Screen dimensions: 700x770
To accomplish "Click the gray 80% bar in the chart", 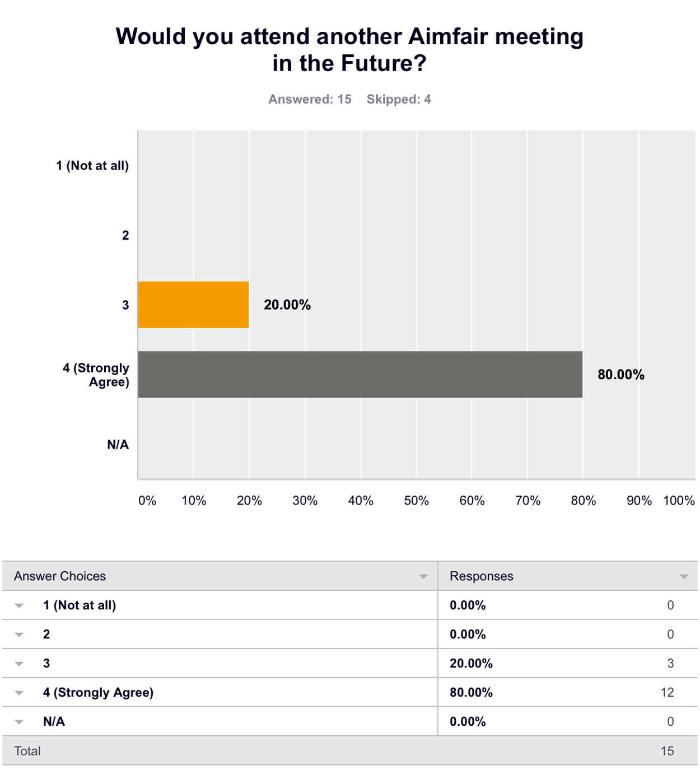I will point(360,374).
